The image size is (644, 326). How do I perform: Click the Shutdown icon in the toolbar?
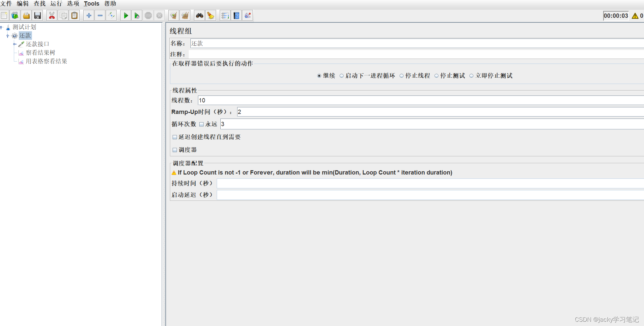pos(159,15)
